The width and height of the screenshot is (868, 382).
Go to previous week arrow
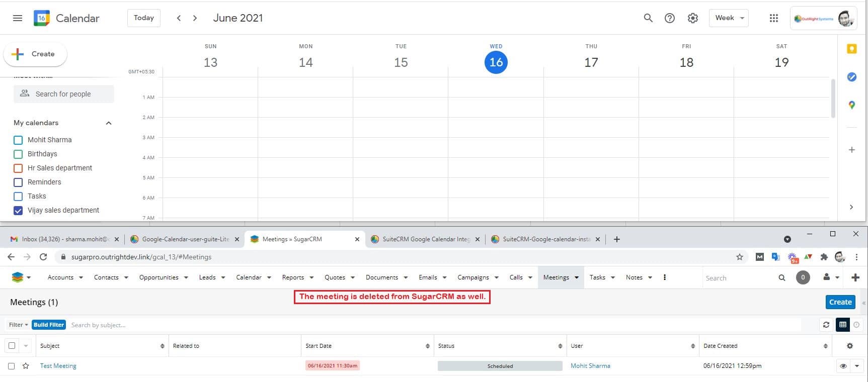point(179,18)
